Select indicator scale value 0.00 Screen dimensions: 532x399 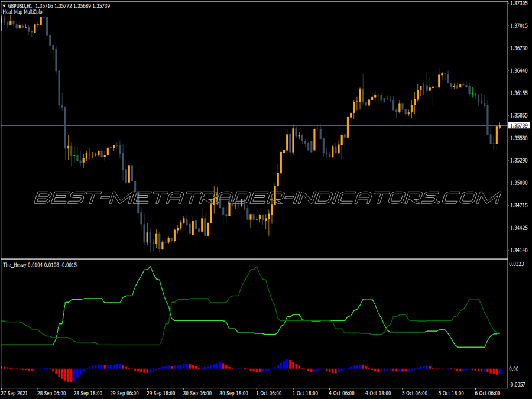pos(515,369)
